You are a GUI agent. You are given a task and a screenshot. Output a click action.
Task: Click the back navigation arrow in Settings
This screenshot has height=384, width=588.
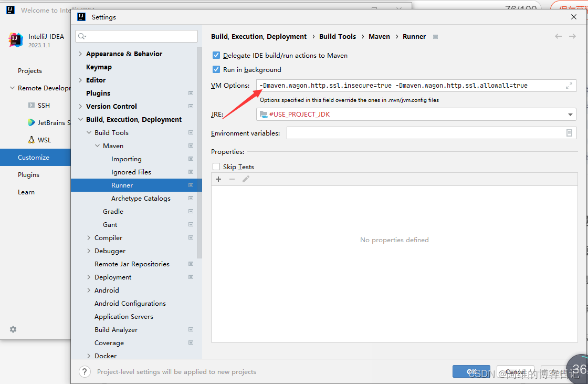559,36
